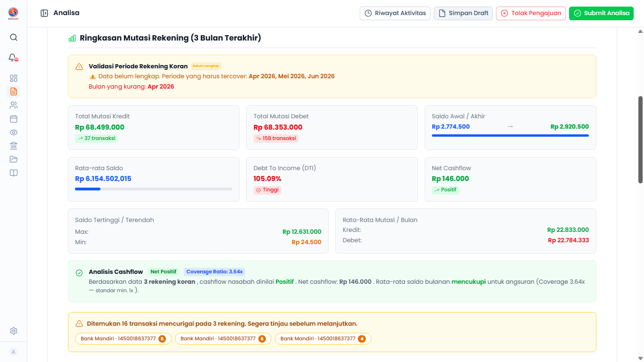Click the Rp 22.833.000 monthly kredit value
The image size is (644, 362).
(568, 230)
